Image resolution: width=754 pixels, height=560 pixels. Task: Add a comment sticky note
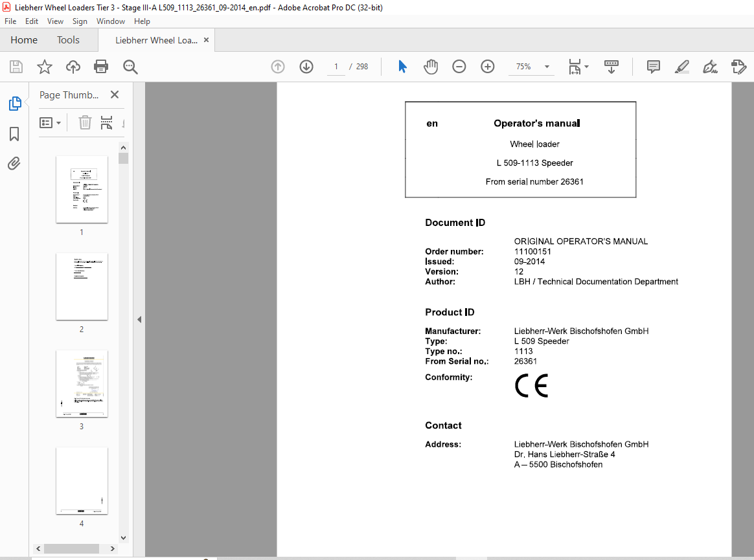[654, 66]
